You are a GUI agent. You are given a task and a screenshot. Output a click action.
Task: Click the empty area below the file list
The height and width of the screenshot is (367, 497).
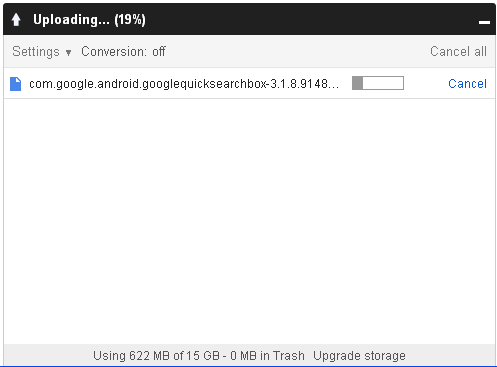click(x=249, y=220)
